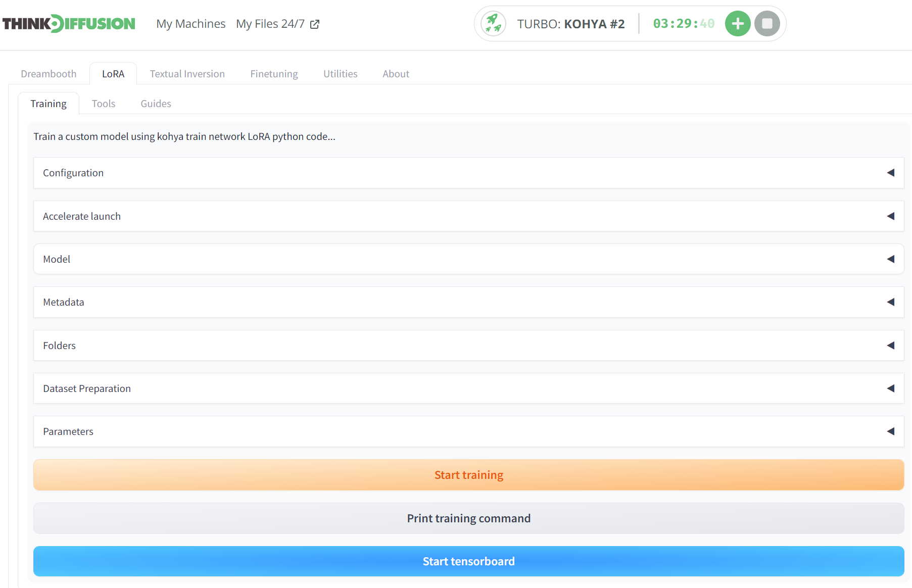Click the TURBO: KOHYA #2 machine label
Image resolution: width=912 pixels, height=588 pixels.
(571, 24)
